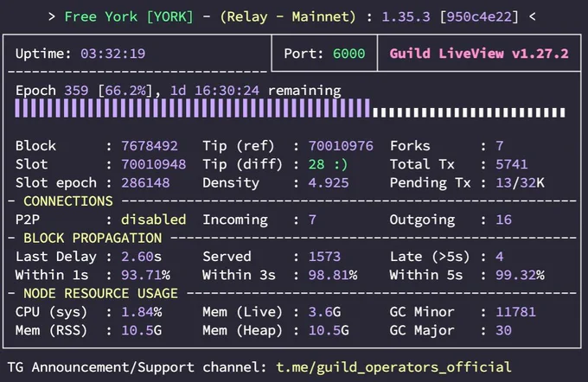Click the Total Tx value 5741
588x382 pixels.
[x=512, y=164]
